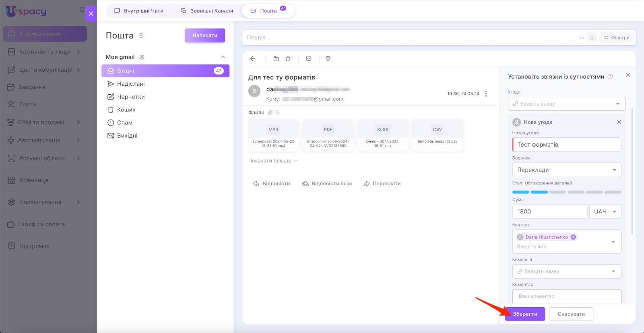The image size is (644, 333).
Task: Delete the open email with trash icon
Action: point(288,59)
